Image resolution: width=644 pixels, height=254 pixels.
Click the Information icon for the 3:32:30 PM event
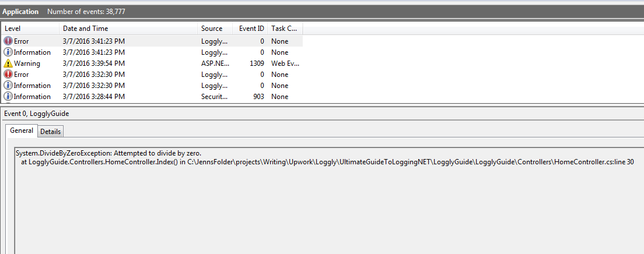[x=8, y=86]
